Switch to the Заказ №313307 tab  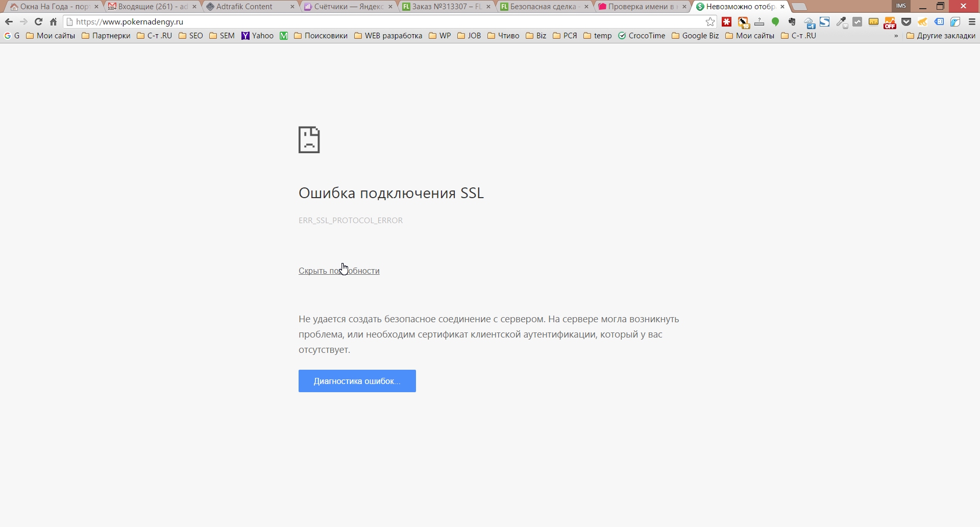[x=445, y=7]
